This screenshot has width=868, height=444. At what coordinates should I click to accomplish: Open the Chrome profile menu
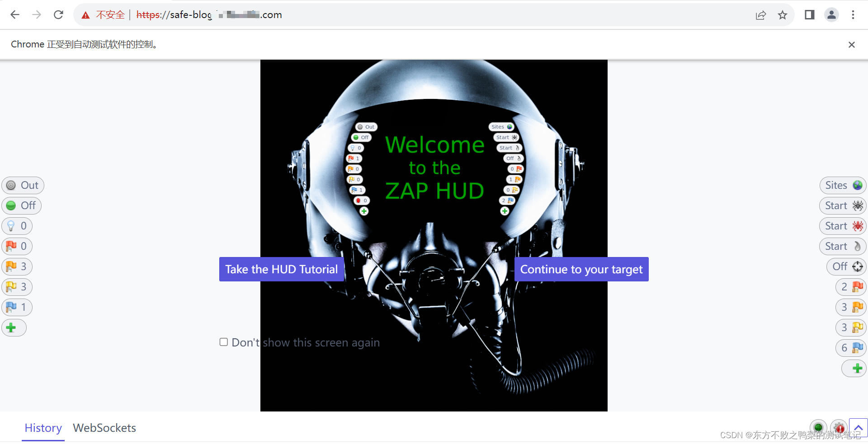coord(831,15)
